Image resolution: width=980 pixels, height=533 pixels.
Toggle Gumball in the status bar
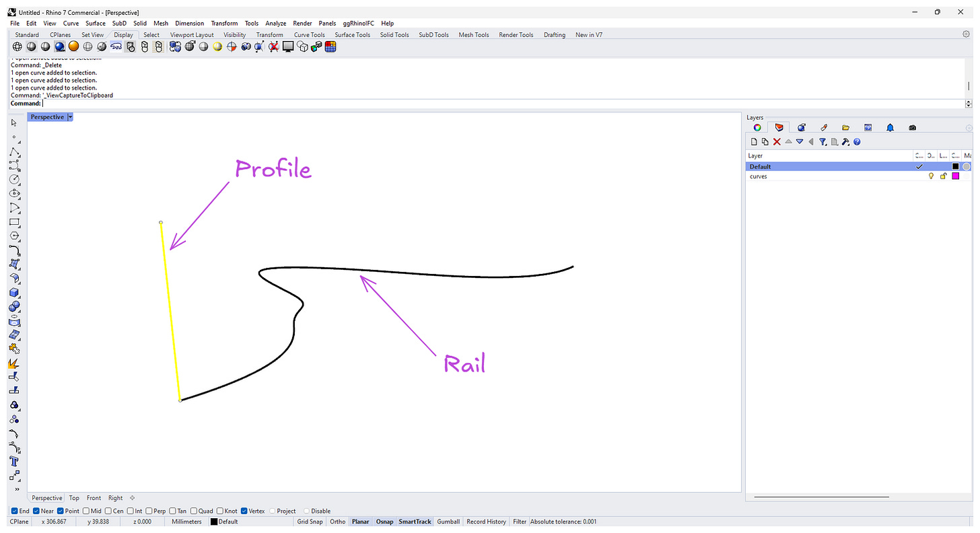coord(448,522)
